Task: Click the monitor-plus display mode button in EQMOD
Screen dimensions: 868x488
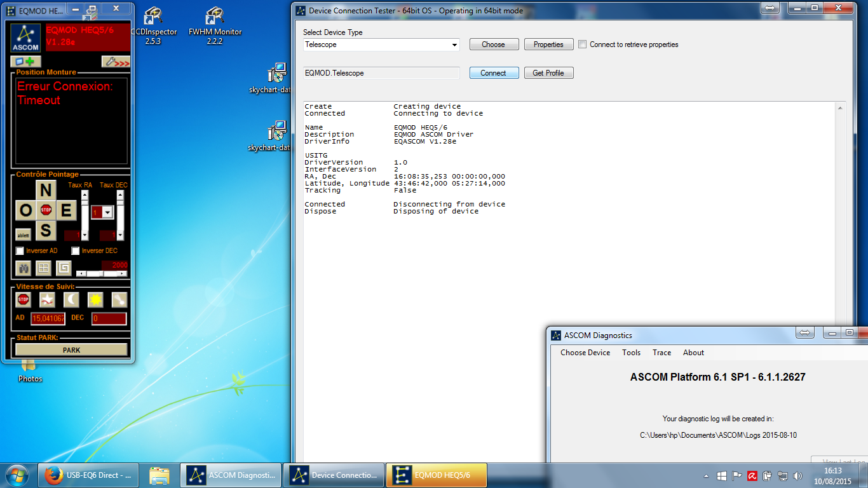Action: [x=25, y=62]
